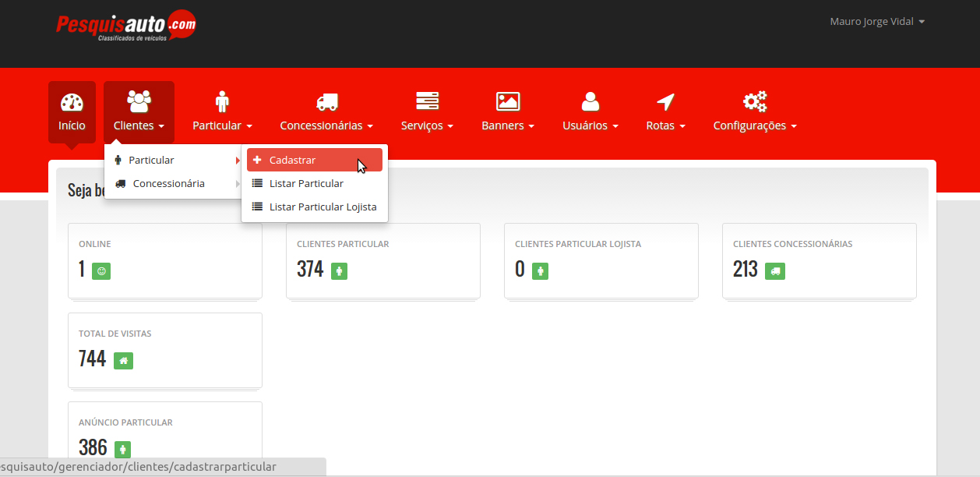Click the Clientes Concessionárias count 213
This screenshot has width=980, height=477.
pyautogui.click(x=746, y=269)
